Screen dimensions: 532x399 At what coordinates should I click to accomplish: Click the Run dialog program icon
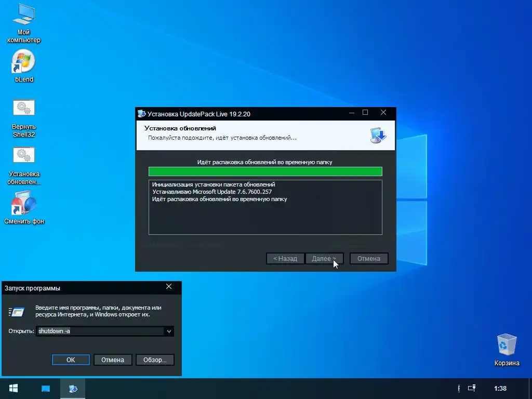pyautogui.click(x=17, y=312)
